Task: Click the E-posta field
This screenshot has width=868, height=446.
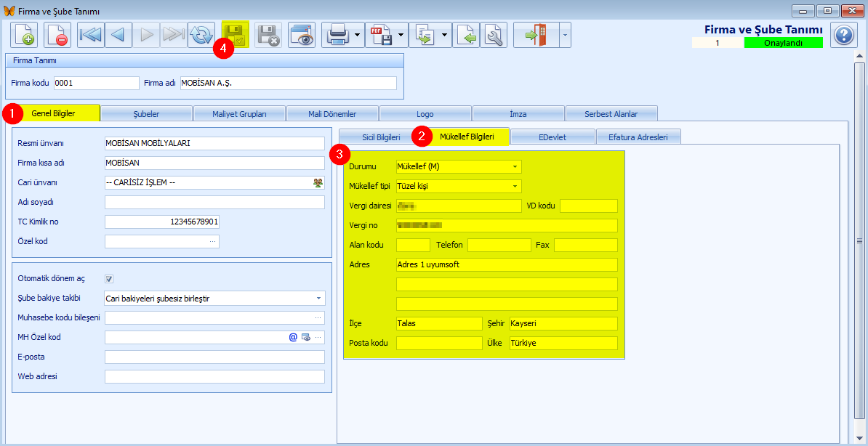Action: (214, 357)
